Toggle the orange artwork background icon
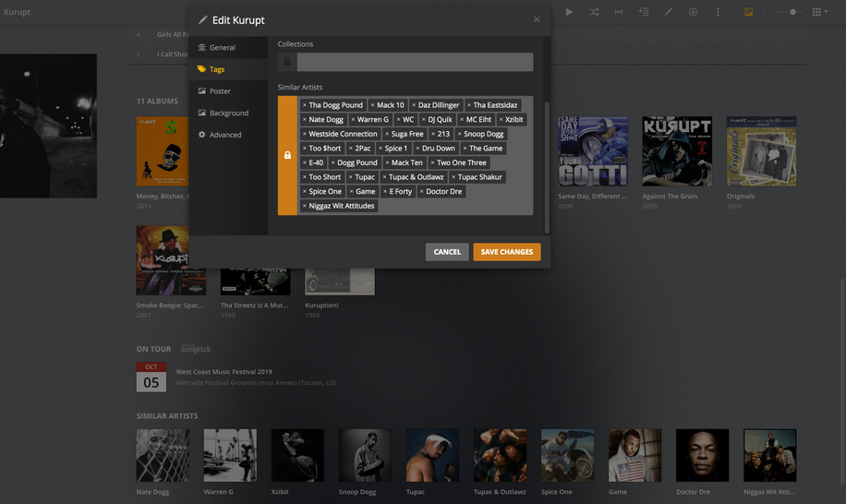846x504 pixels. tap(748, 12)
